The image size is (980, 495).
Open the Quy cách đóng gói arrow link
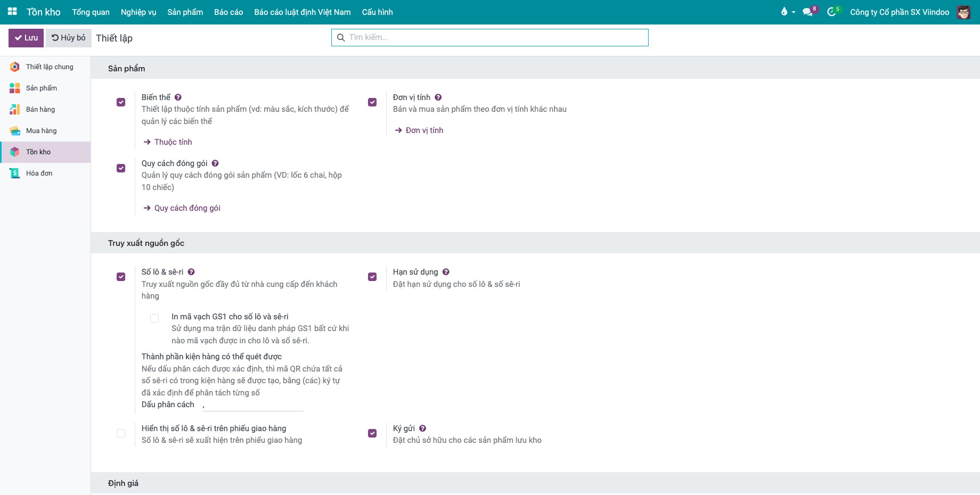coord(182,208)
